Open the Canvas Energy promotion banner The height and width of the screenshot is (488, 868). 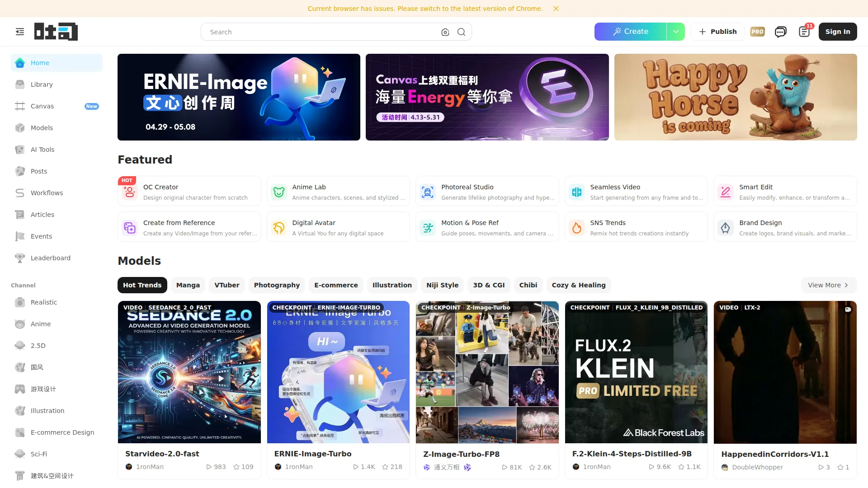(x=487, y=97)
